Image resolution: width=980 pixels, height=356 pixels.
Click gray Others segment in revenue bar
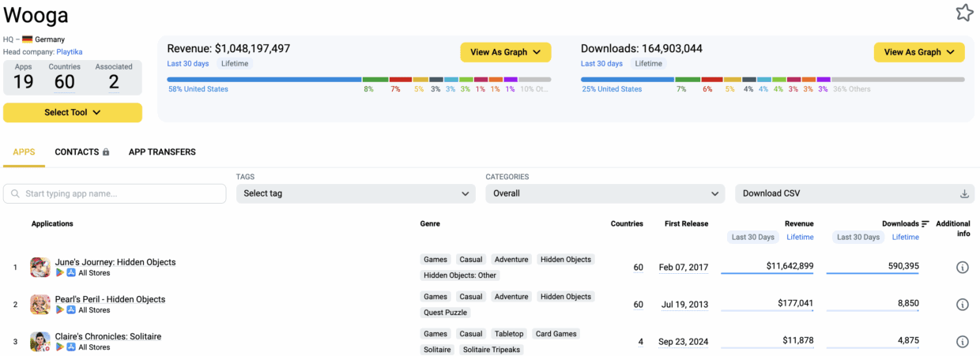click(x=535, y=80)
